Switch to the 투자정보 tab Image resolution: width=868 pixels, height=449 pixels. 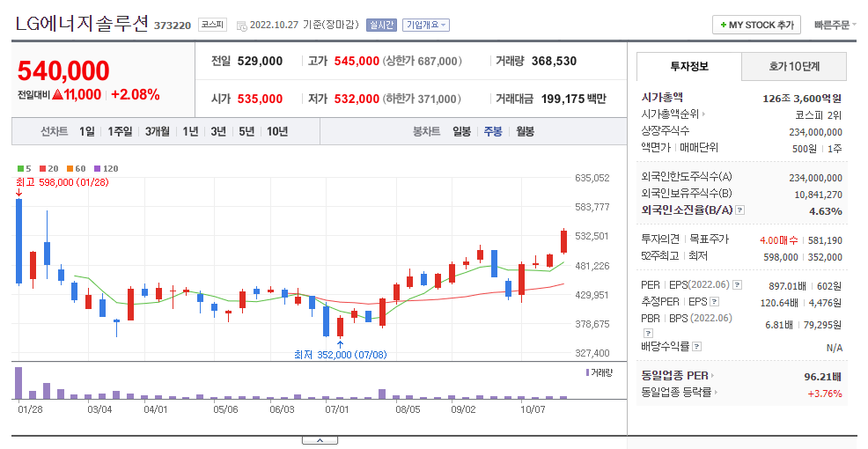(689, 66)
